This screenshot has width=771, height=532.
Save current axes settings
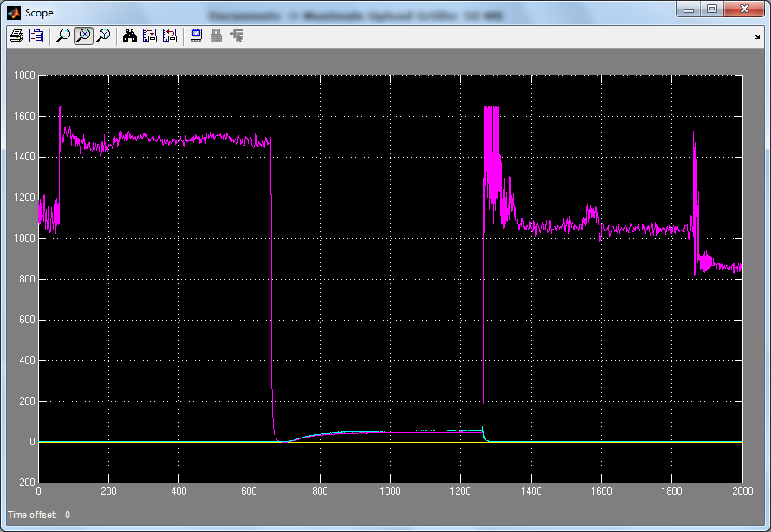point(149,36)
